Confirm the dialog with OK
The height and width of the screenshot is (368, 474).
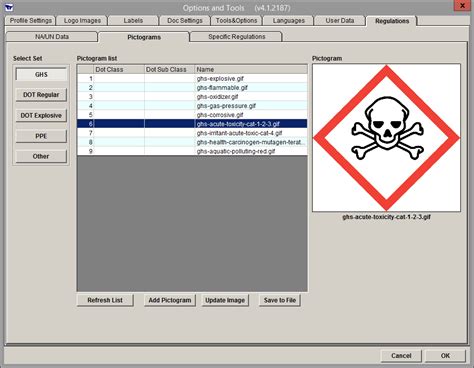click(445, 356)
